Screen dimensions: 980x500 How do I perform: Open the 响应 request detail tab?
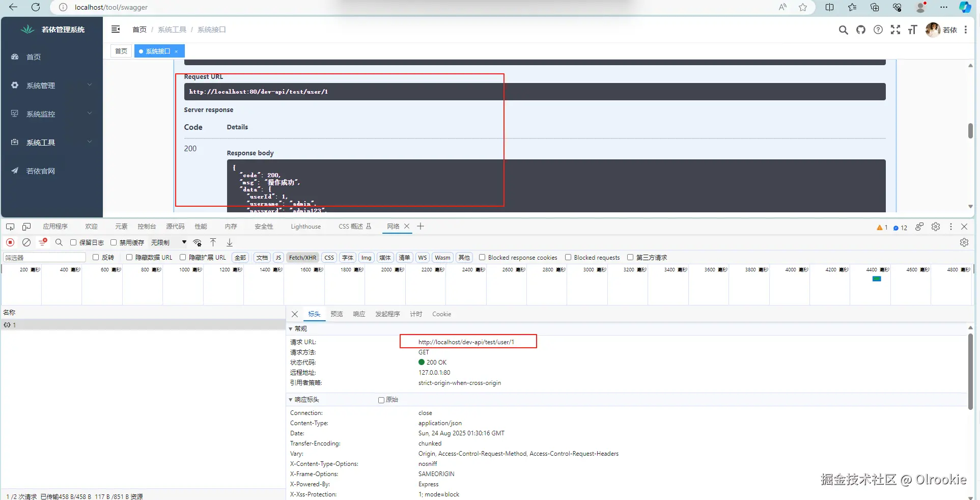click(359, 314)
